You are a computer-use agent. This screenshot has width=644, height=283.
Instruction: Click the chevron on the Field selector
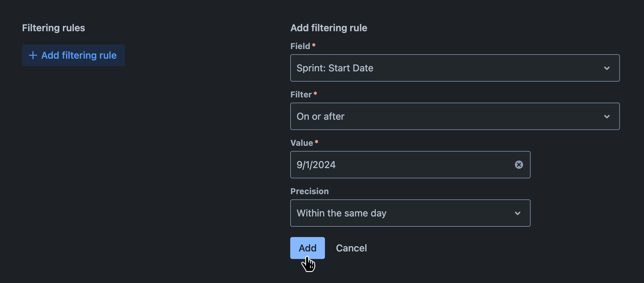click(x=607, y=68)
